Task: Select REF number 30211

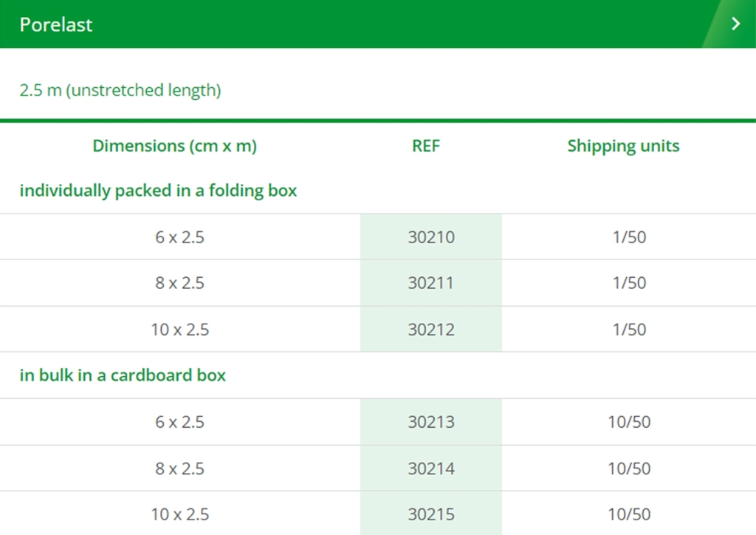Action: [431, 283]
